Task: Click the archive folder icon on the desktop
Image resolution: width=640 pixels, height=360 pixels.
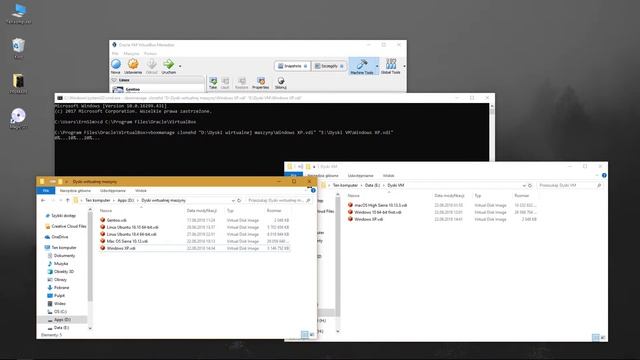Action: [18, 84]
